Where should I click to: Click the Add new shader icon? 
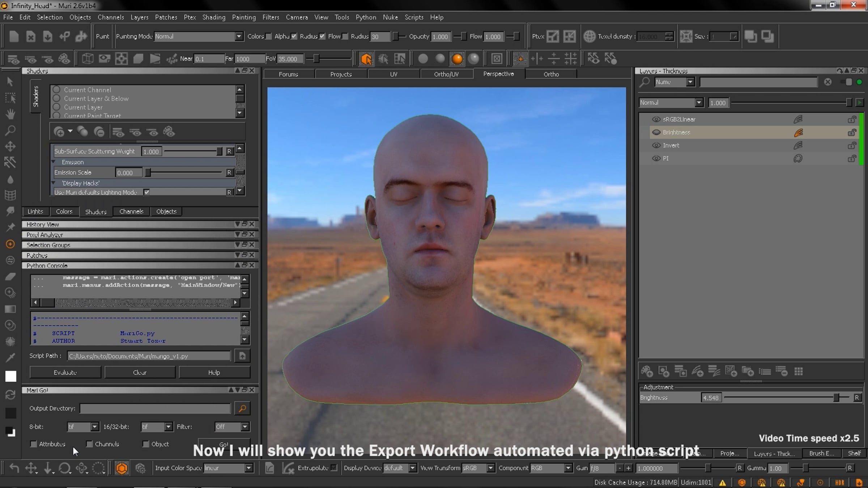pos(59,132)
